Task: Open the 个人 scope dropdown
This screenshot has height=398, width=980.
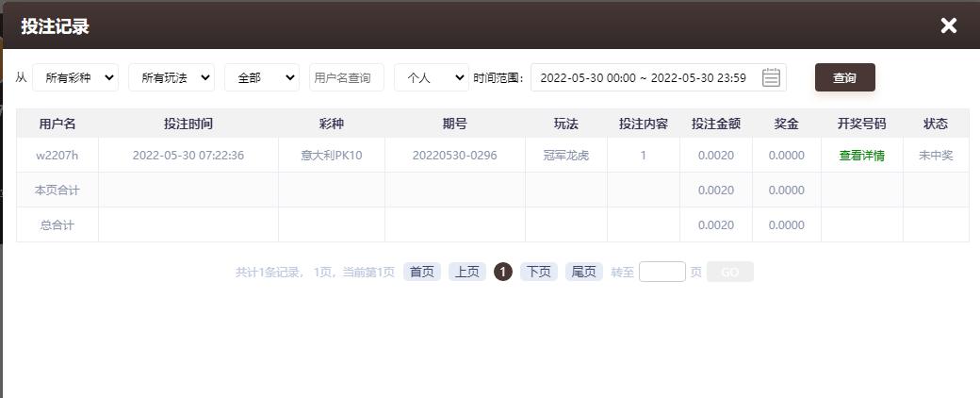Action: click(432, 77)
